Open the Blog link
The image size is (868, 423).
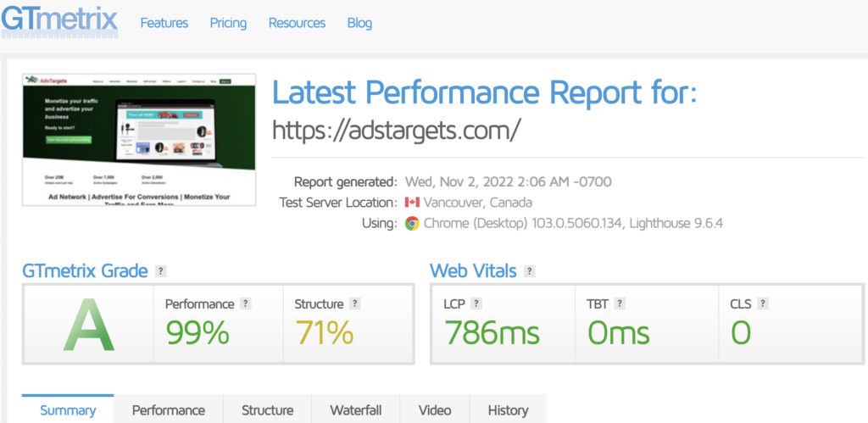(359, 23)
